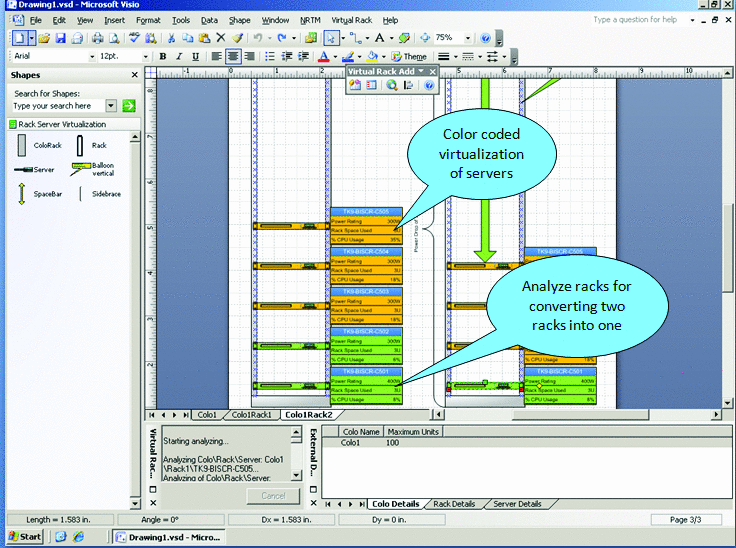Toggle right text alignment

pos(249,57)
